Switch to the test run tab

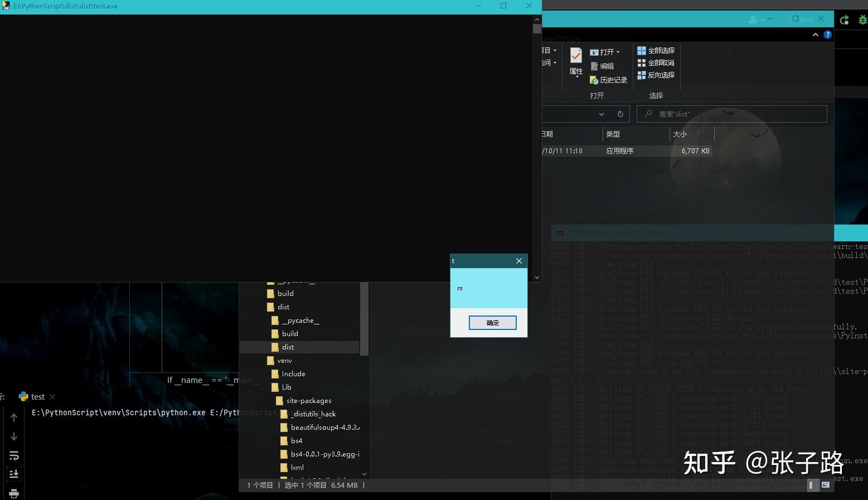(x=37, y=396)
